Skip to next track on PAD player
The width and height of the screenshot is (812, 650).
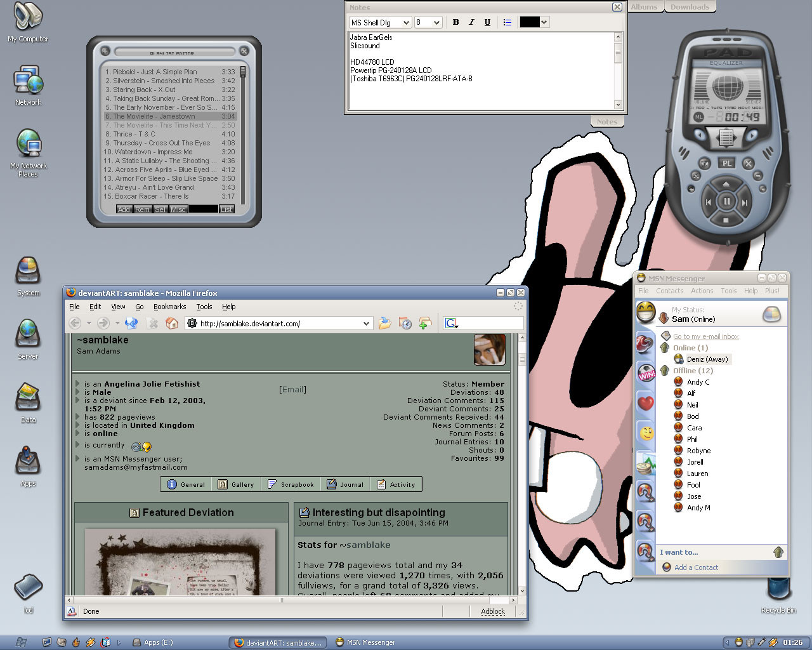tap(745, 202)
